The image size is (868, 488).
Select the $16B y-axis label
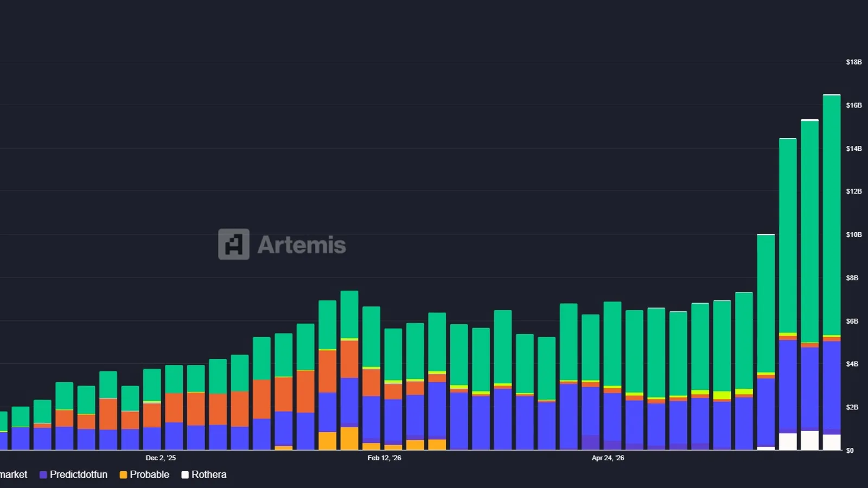(x=854, y=105)
